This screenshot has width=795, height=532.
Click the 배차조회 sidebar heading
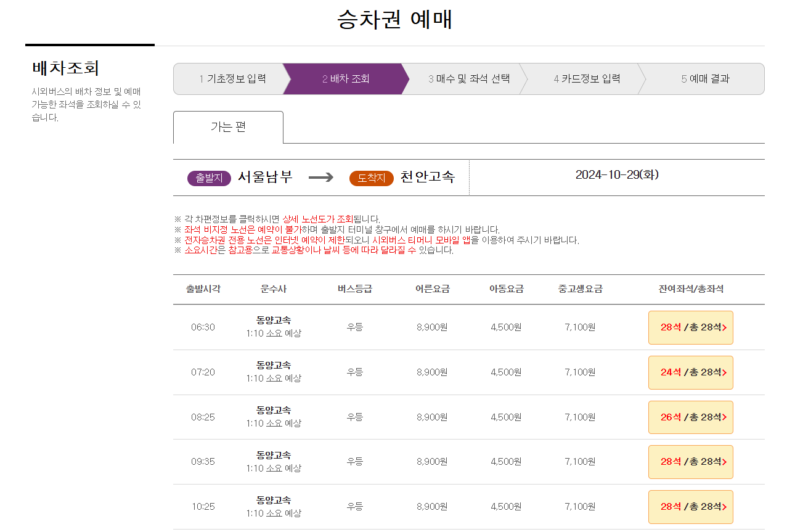point(66,68)
